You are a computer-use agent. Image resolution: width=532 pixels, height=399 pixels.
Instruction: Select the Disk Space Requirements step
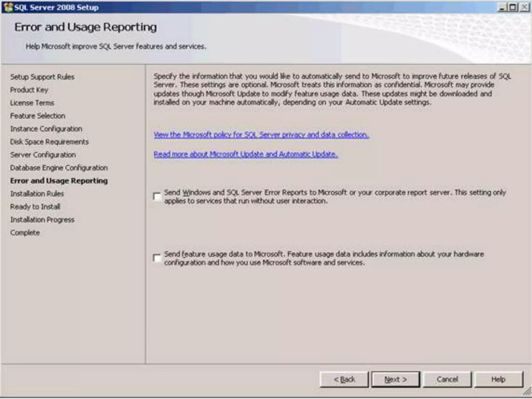[x=49, y=142]
